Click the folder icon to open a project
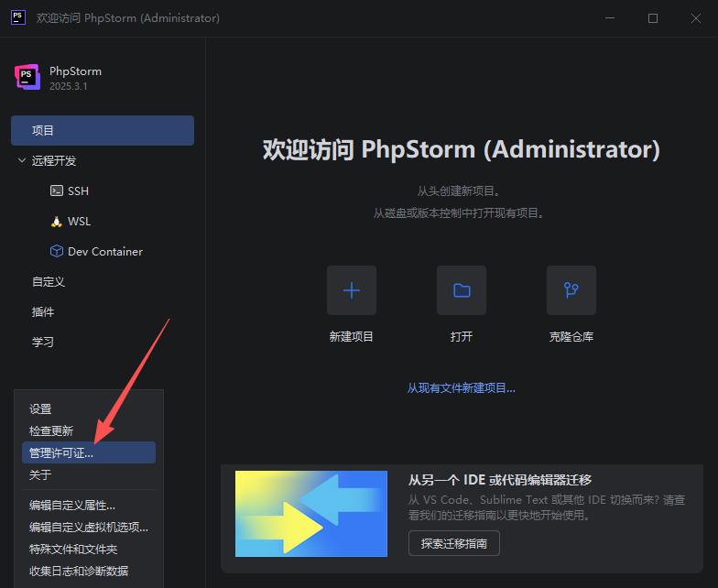Screen dimensions: 718x588 click(x=462, y=290)
